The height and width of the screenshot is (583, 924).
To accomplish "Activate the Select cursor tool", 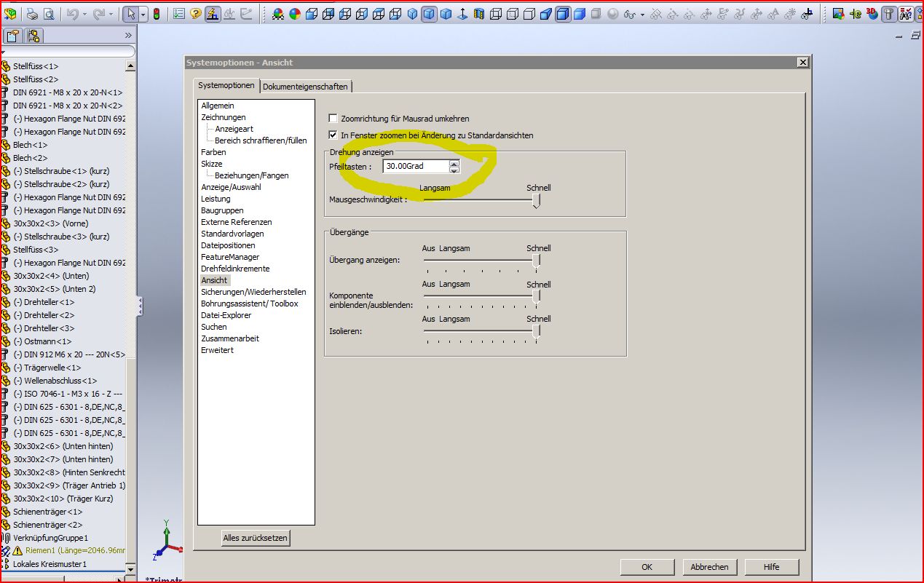I will 130,14.
